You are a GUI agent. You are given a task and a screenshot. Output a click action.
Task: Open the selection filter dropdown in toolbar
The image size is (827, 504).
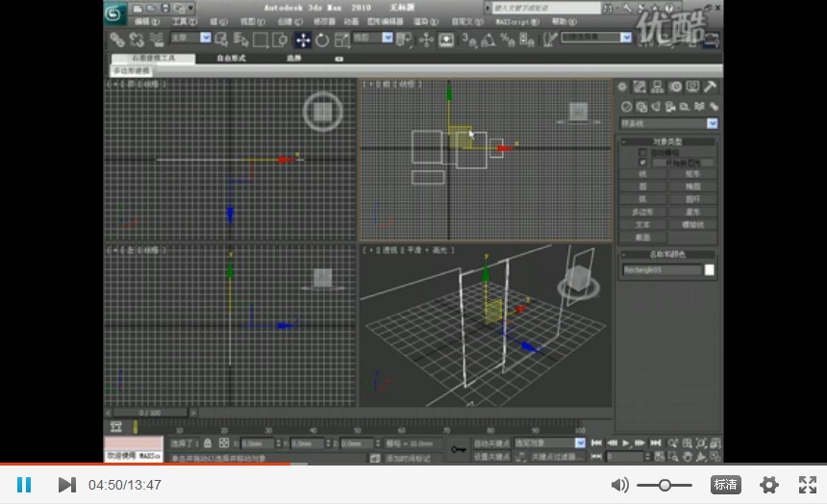tap(206, 38)
